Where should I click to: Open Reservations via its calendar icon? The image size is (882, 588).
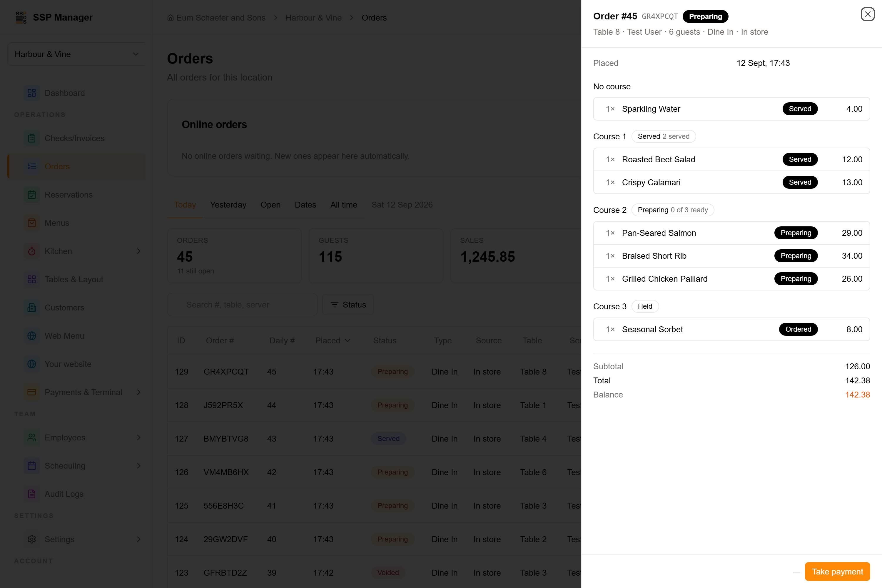(x=32, y=195)
